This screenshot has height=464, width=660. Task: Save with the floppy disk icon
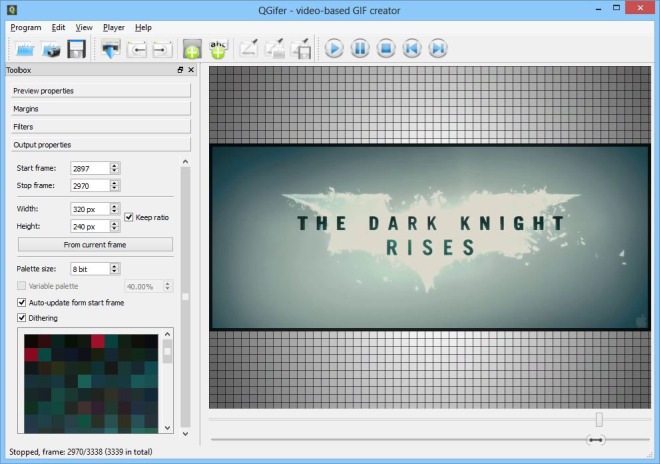pos(77,49)
